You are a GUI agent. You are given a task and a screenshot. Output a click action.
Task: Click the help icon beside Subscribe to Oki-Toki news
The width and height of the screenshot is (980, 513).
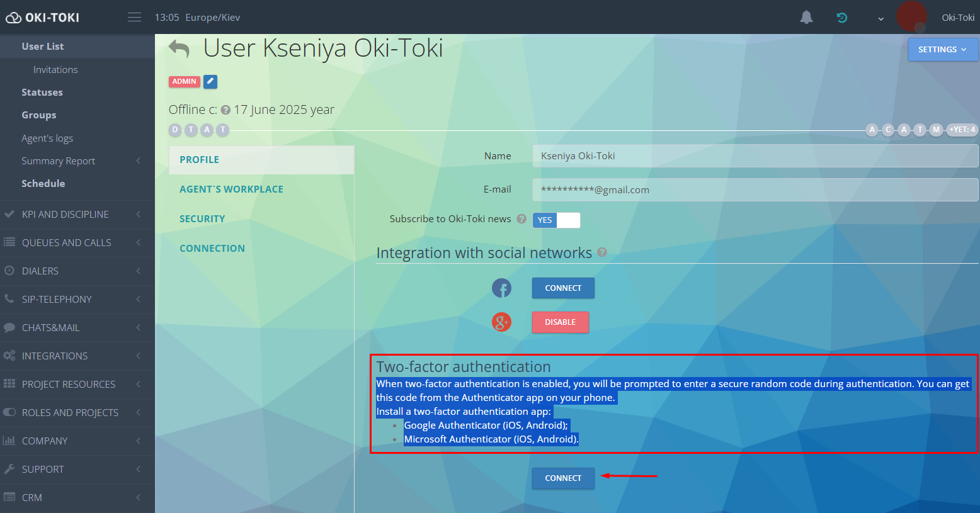(521, 219)
